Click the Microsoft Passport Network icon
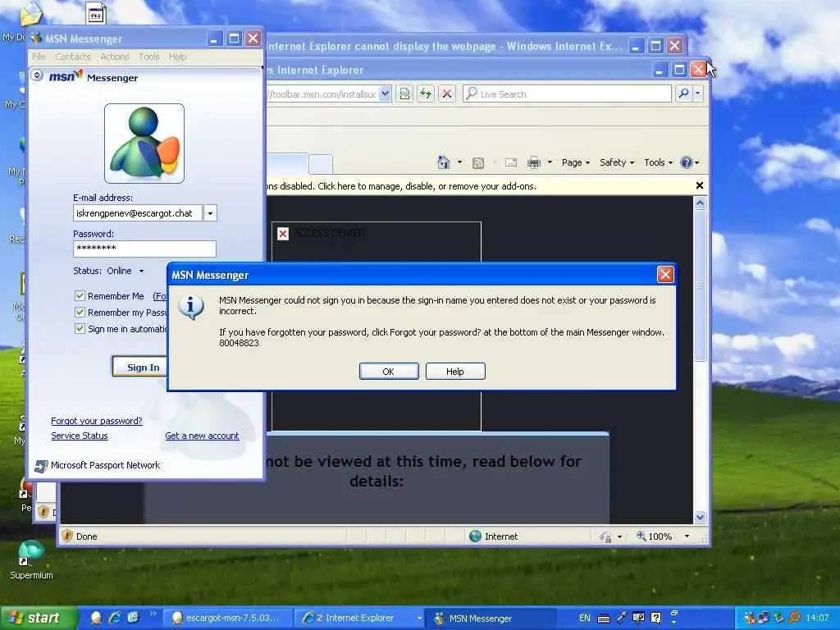Screen dimensions: 840x630 pos(41,466)
